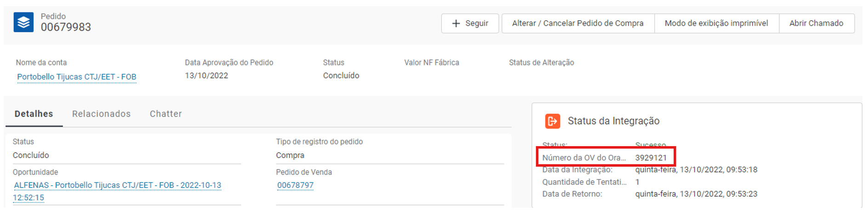Click the order number 00679983 heading
Image resolution: width=868 pixels, height=217 pixels.
coord(66,27)
